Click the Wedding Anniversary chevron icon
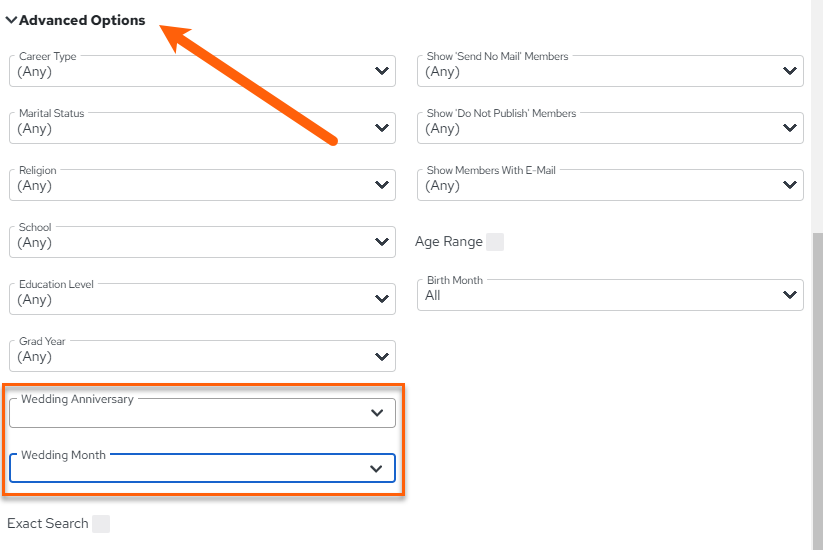Viewport: 823px width, 550px height. coord(377,413)
